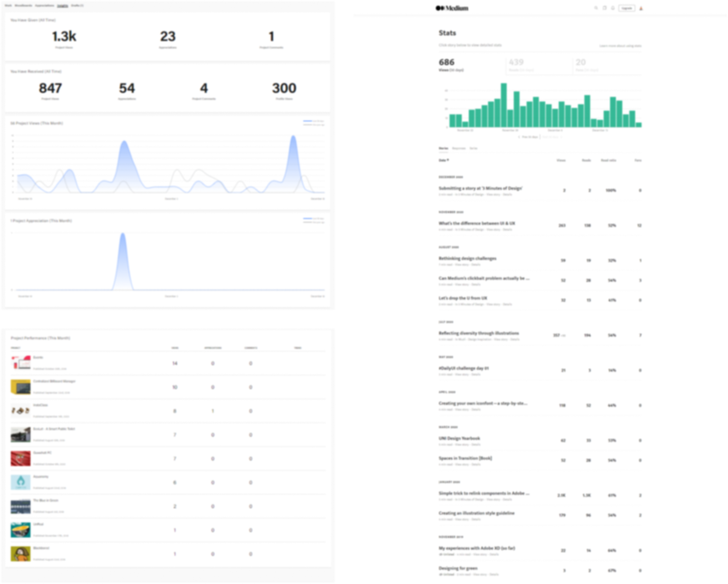The image size is (728, 584).
Task: Open 'Reflecting diversity through illustrations' story
Action: 479,333
